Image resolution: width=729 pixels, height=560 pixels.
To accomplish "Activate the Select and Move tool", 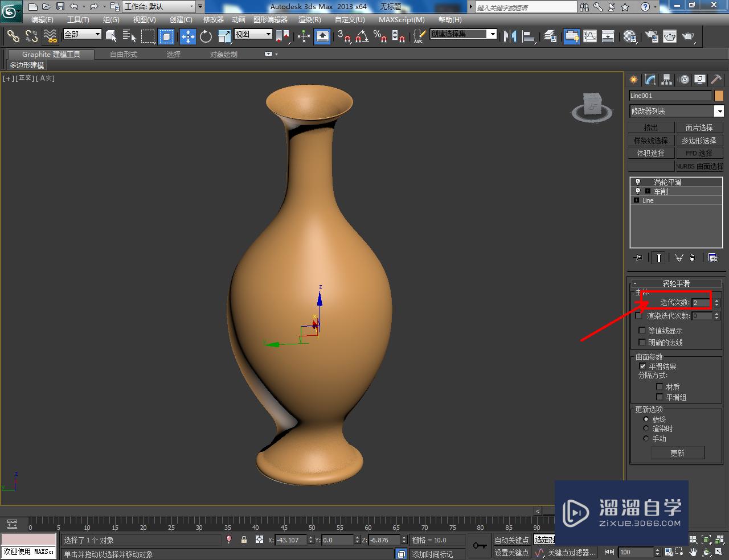I will [187, 36].
